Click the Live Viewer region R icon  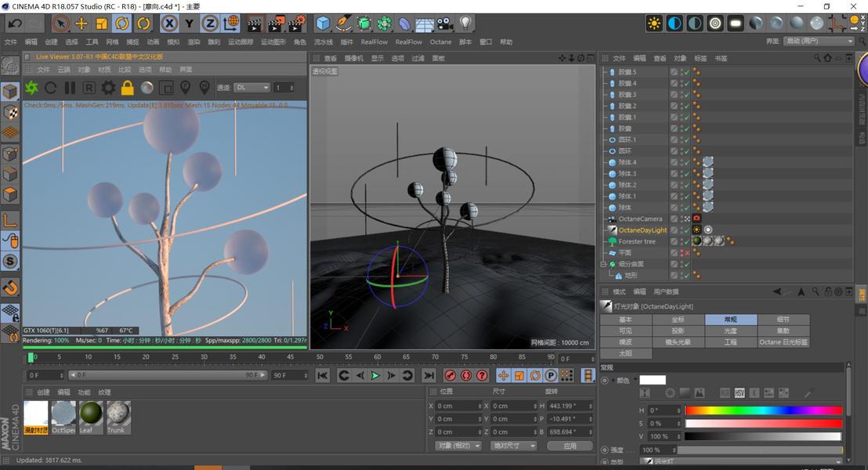(89, 88)
